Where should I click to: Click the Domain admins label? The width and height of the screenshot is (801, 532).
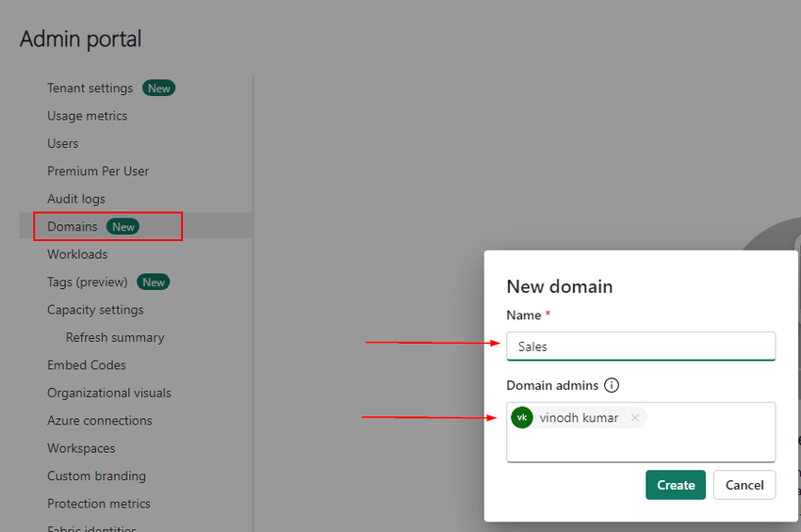coord(552,385)
